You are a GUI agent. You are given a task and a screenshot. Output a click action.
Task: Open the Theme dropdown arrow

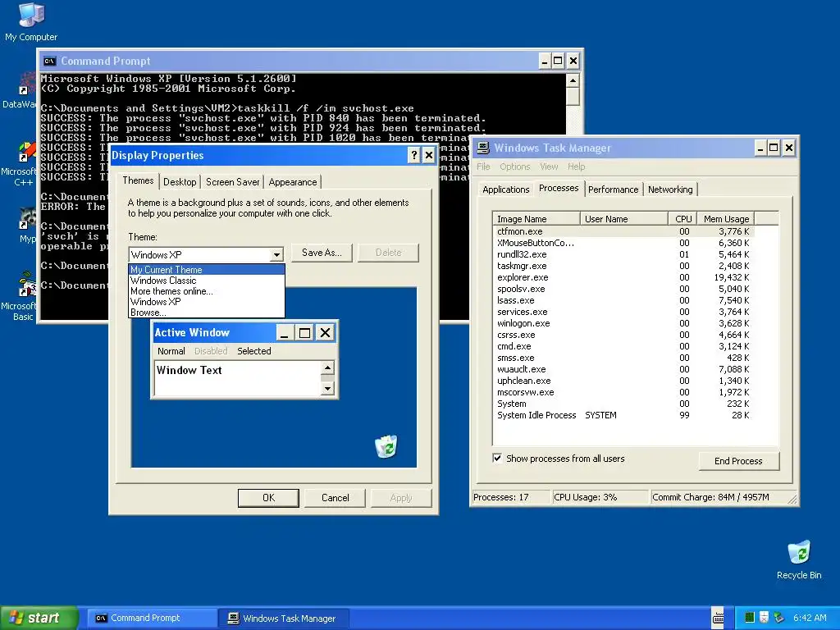coord(276,254)
